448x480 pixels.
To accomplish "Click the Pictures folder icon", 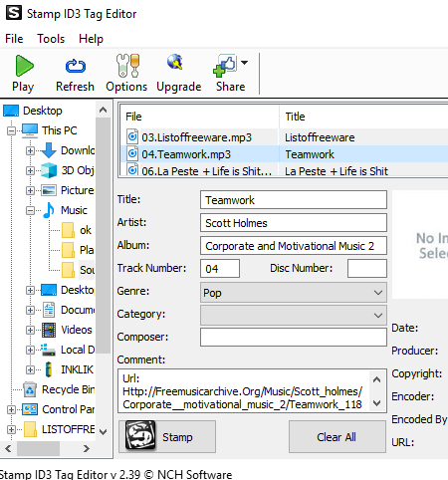I will [x=49, y=190].
